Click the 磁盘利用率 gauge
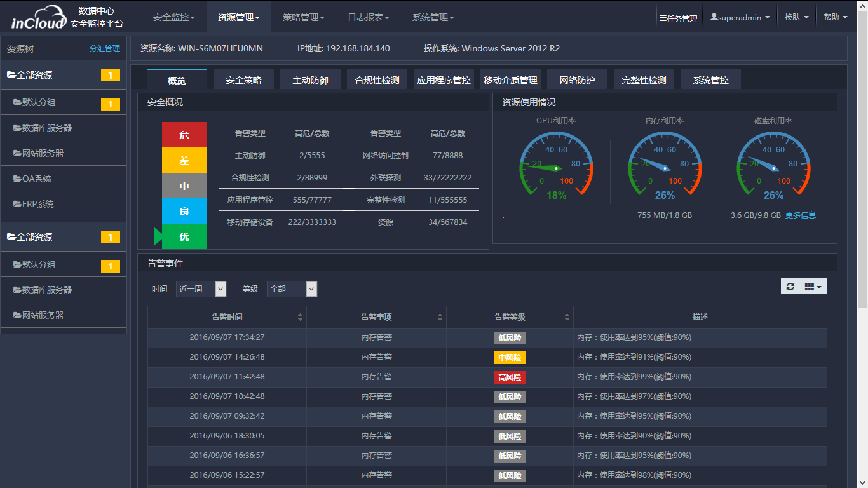Screen dimensions: 868x488 pyautogui.click(x=773, y=165)
